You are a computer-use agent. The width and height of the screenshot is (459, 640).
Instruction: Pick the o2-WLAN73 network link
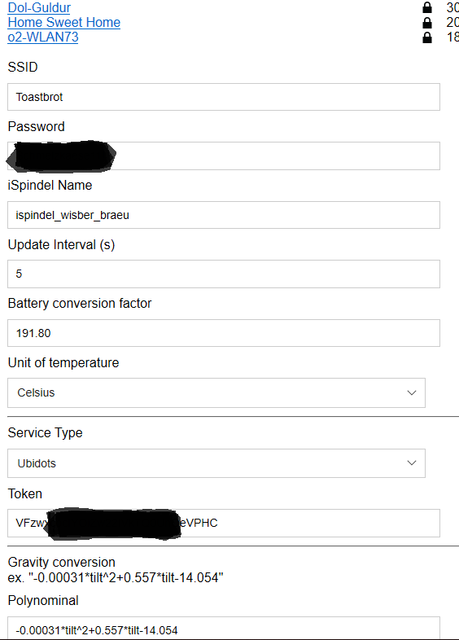pos(43,37)
